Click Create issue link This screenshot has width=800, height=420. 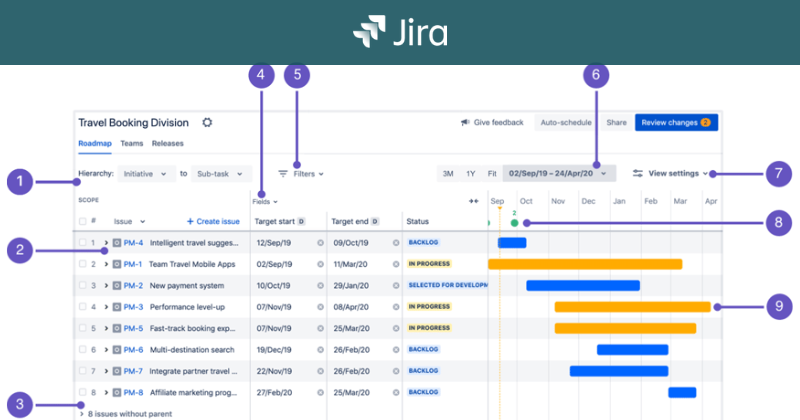213,221
